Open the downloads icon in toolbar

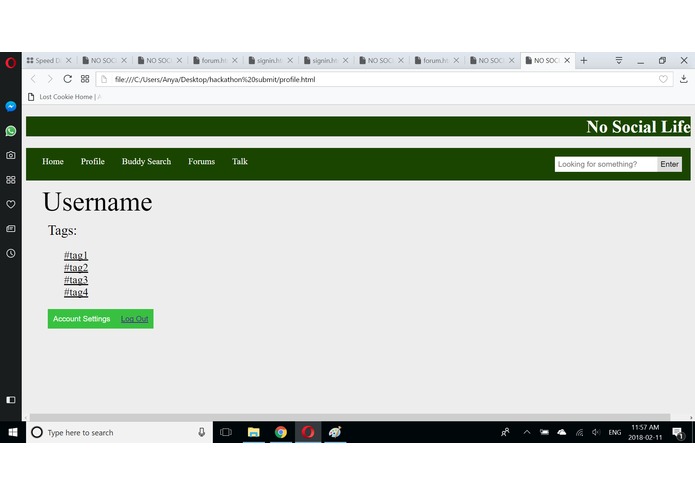point(683,79)
